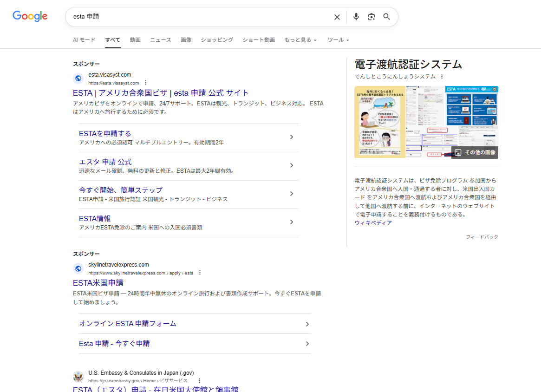Start voice search with microphone icon
Viewport: 541px width, 392px height.
[x=356, y=17]
